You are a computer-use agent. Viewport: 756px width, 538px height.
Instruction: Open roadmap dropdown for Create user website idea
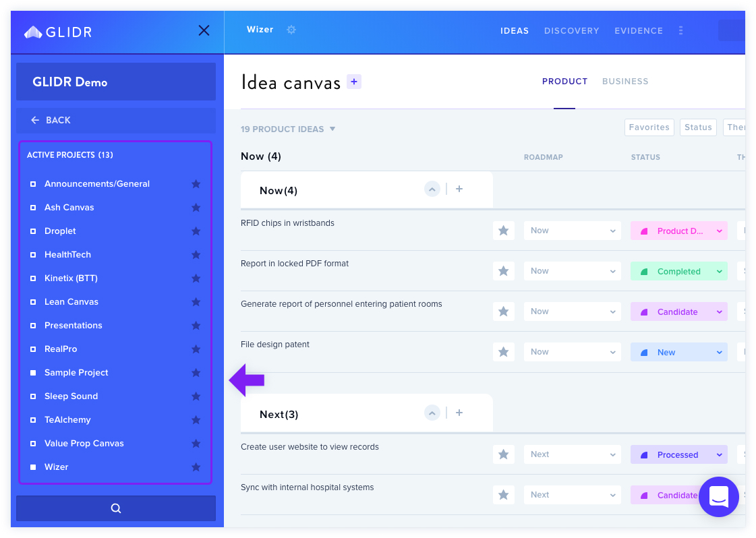click(x=573, y=454)
